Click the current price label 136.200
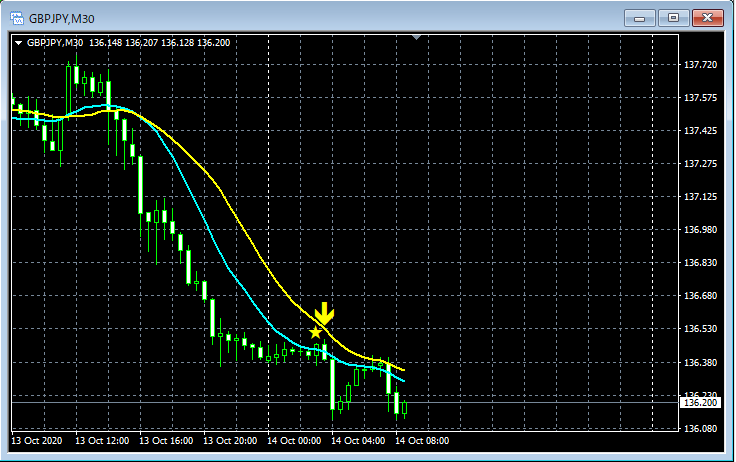Screen dimensions: 736x462 [x=700, y=402]
